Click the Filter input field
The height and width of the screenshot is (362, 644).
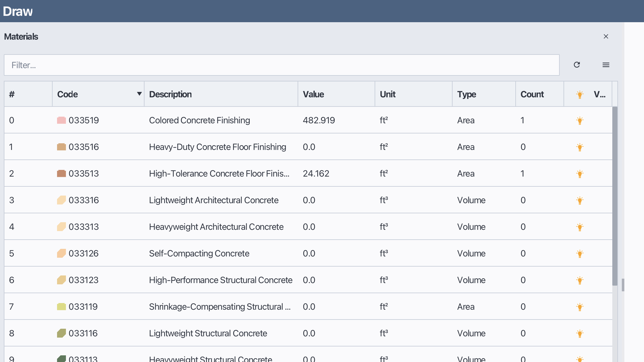click(281, 65)
